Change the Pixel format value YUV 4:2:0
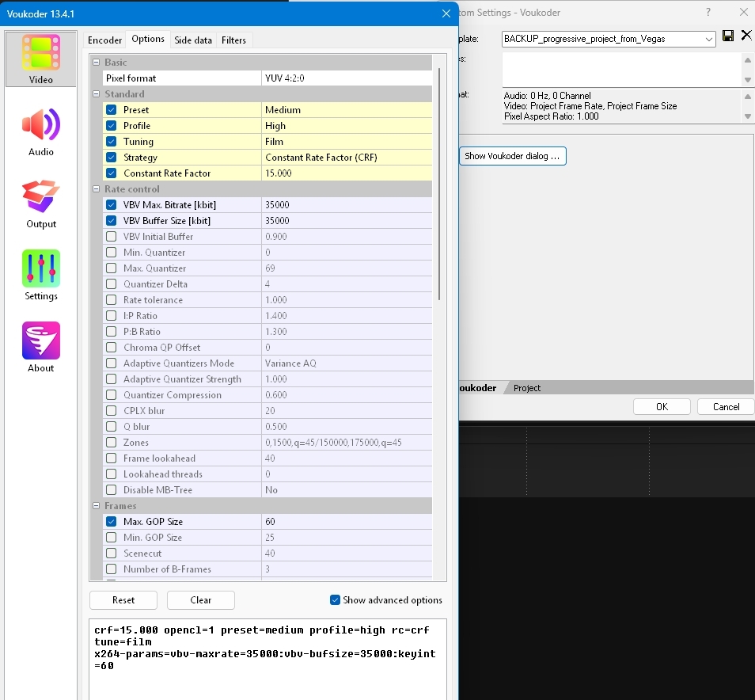 click(346, 78)
